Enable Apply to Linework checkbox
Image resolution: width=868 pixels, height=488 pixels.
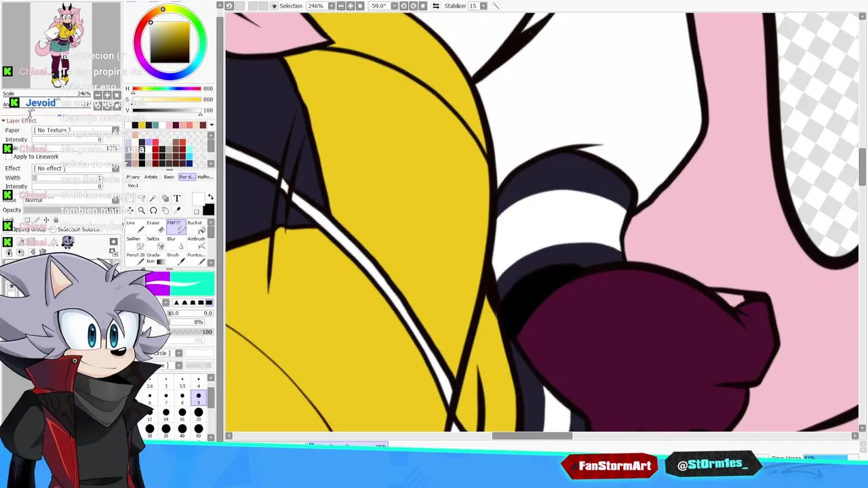(9, 157)
